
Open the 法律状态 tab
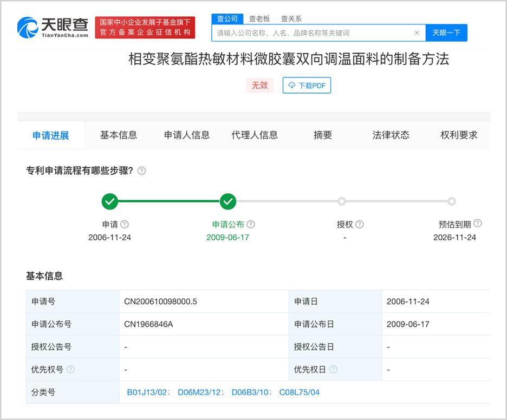[391, 135]
